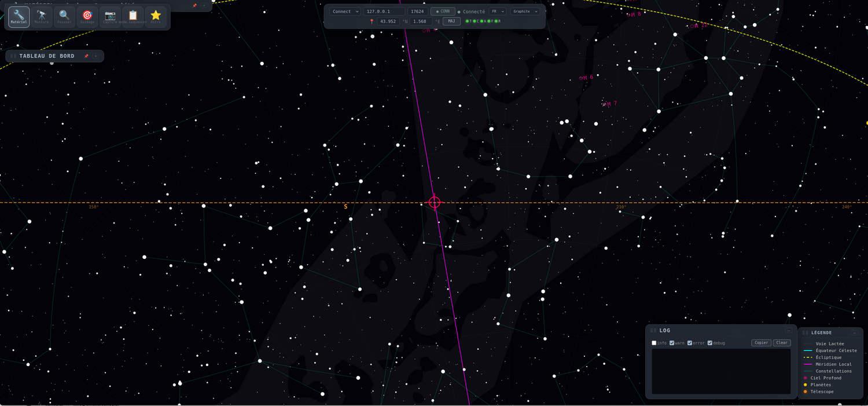The height and width of the screenshot is (406, 868).
Task: Uncheck the debug log filter
Action: pos(710,343)
